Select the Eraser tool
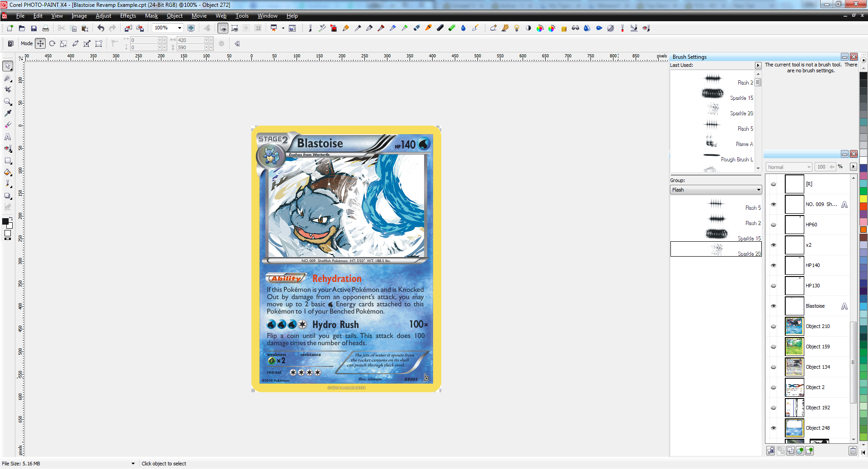 point(8,125)
